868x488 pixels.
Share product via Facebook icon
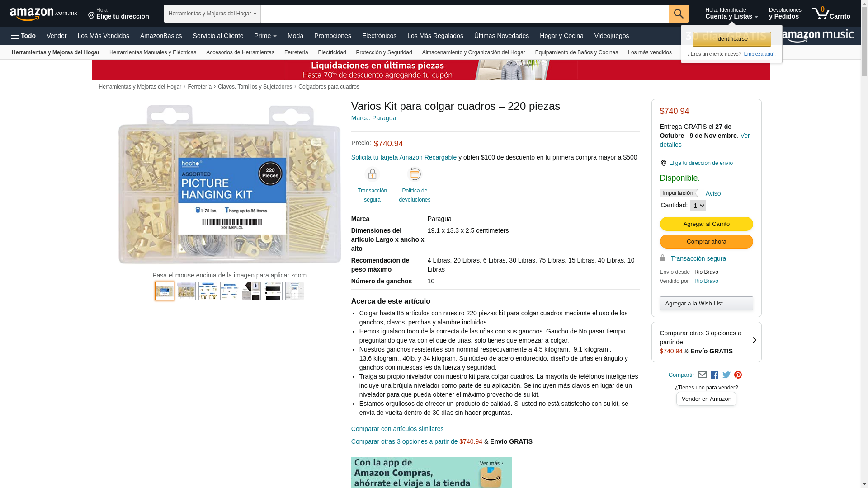point(714,375)
